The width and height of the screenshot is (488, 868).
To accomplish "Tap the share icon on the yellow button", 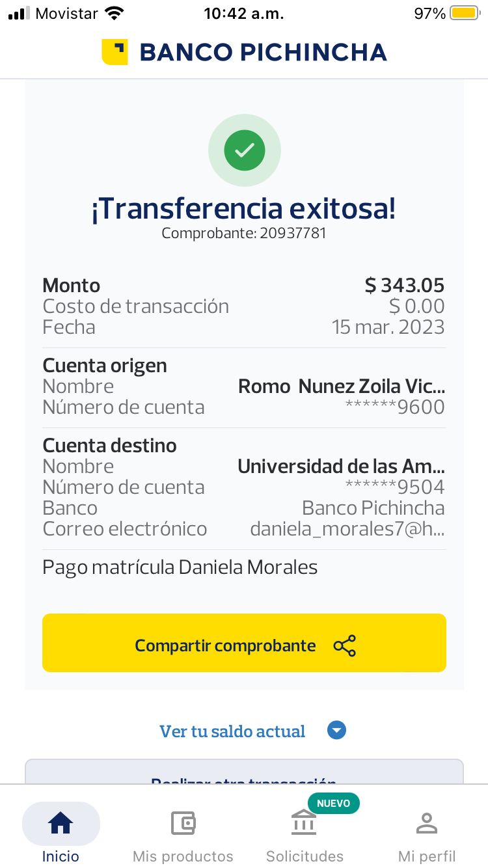I will point(344,645).
